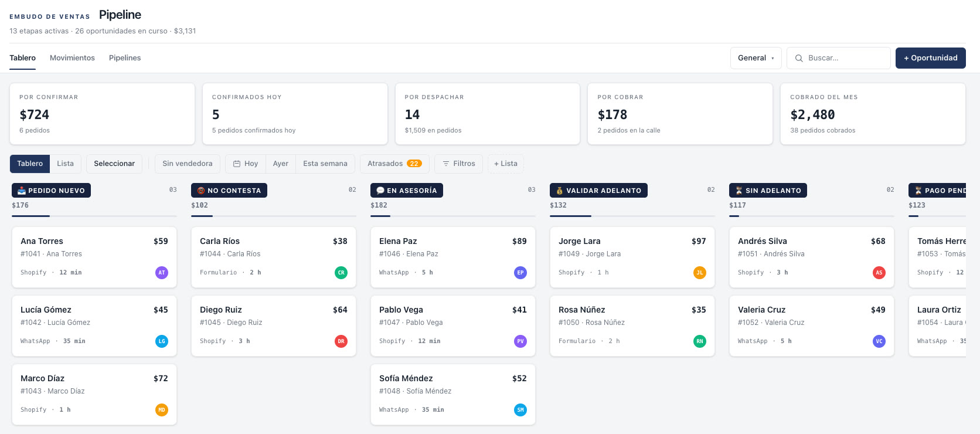The height and width of the screenshot is (434, 980).
Task: Click the DR avatar on Diego Ruiz card
Action: (x=341, y=341)
